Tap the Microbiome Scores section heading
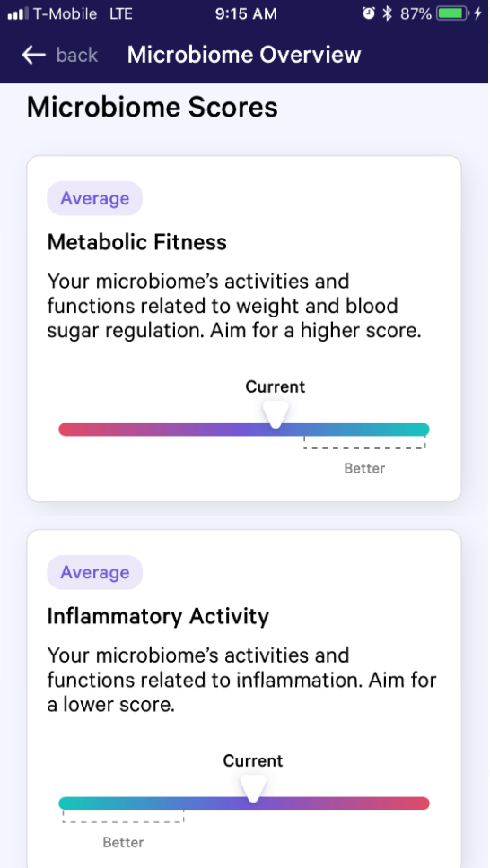The width and height of the screenshot is (490, 868). click(x=153, y=107)
